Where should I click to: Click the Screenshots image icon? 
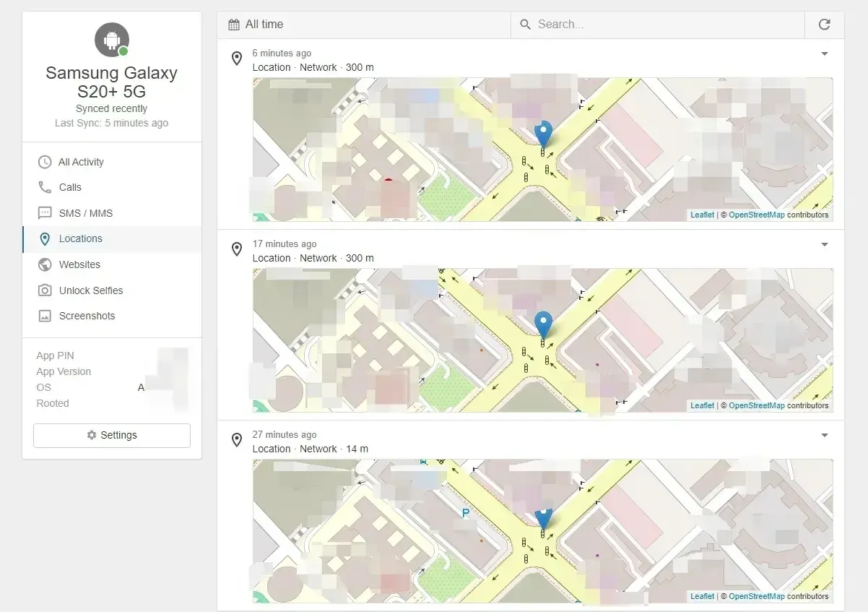(x=45, y=316)
